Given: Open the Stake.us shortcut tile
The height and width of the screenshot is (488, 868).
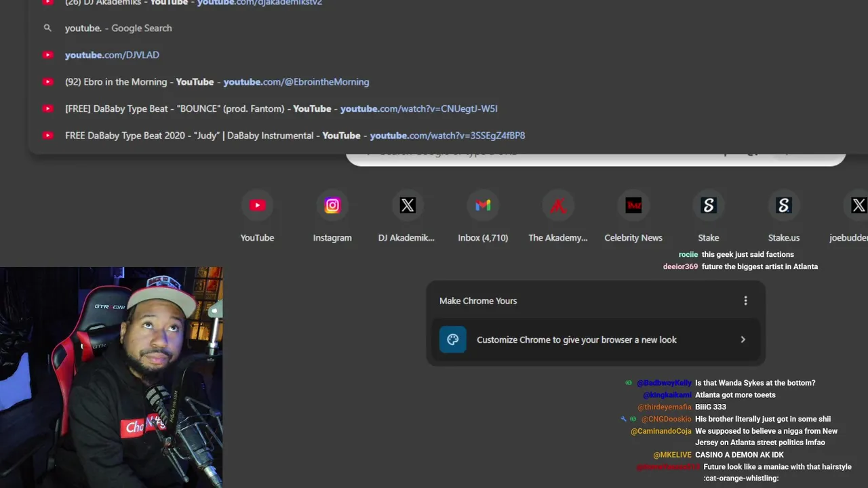Looking at the screenshot, I should point(784,217).
